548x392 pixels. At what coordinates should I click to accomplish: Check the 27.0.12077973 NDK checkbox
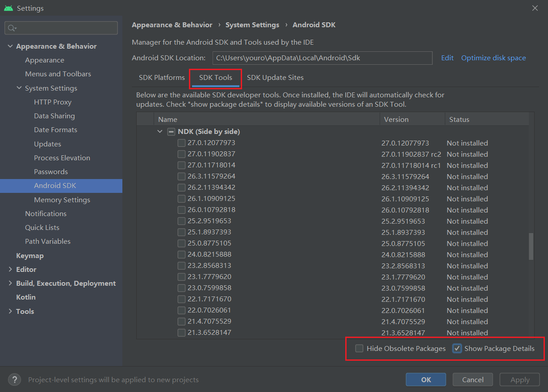tap(181, 143)
